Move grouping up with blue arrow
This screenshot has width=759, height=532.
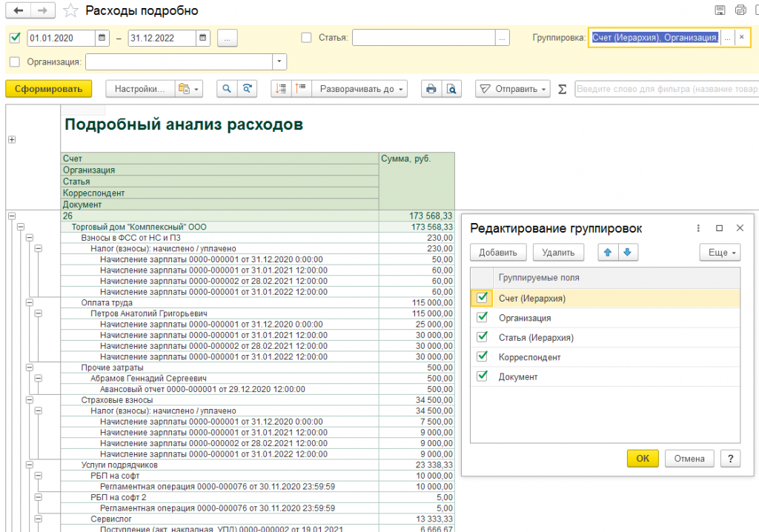coord(608,253)
